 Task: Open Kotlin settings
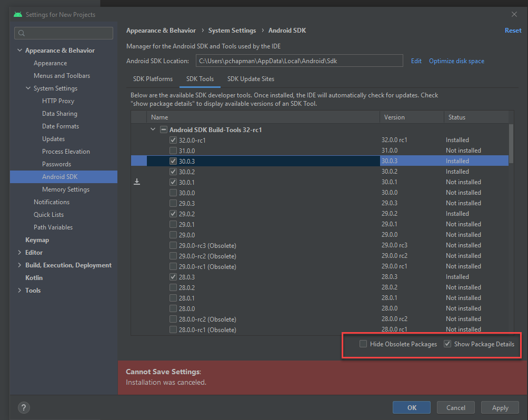(34, 278)
